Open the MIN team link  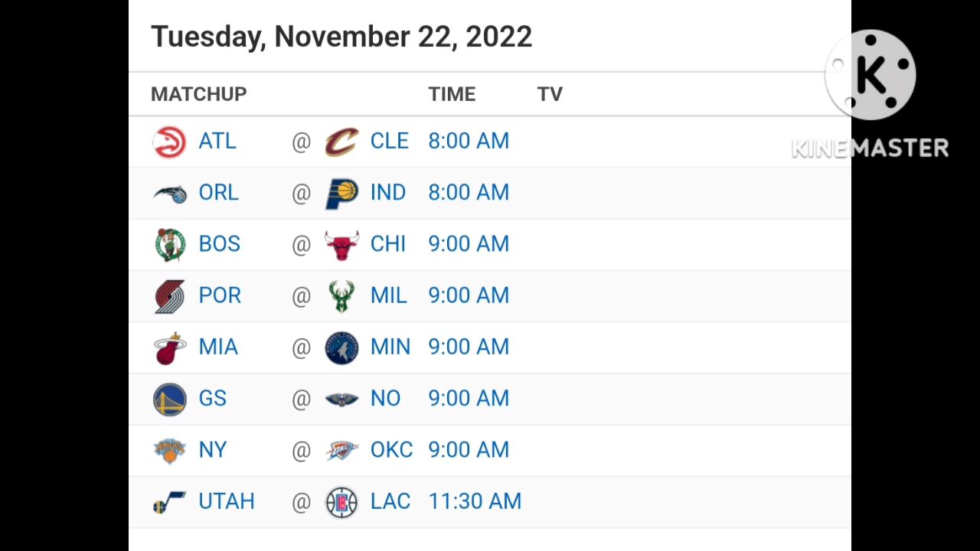(390, 347)
